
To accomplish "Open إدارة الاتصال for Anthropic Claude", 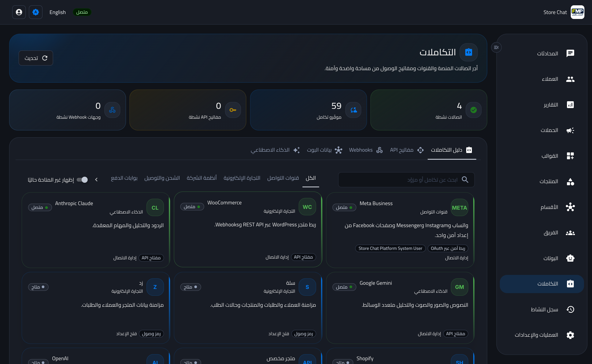I will tap(125, 258).
